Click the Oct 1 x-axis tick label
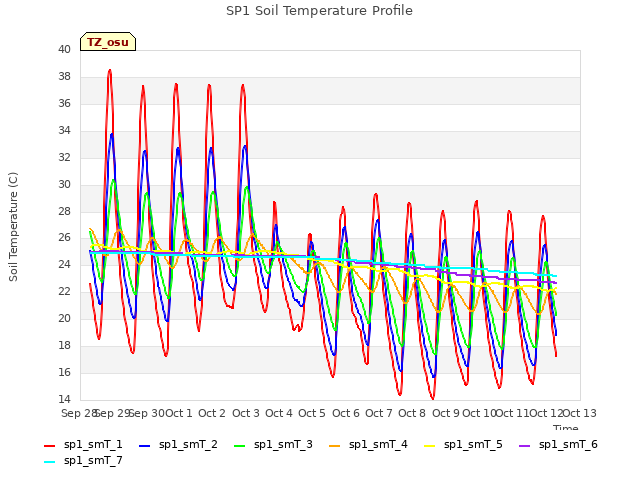The width and height of the screenshot is (640, 480). [179, 413]
